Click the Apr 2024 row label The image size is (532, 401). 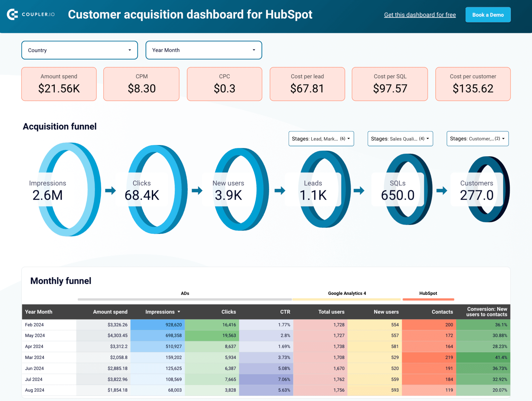(34, 346)
